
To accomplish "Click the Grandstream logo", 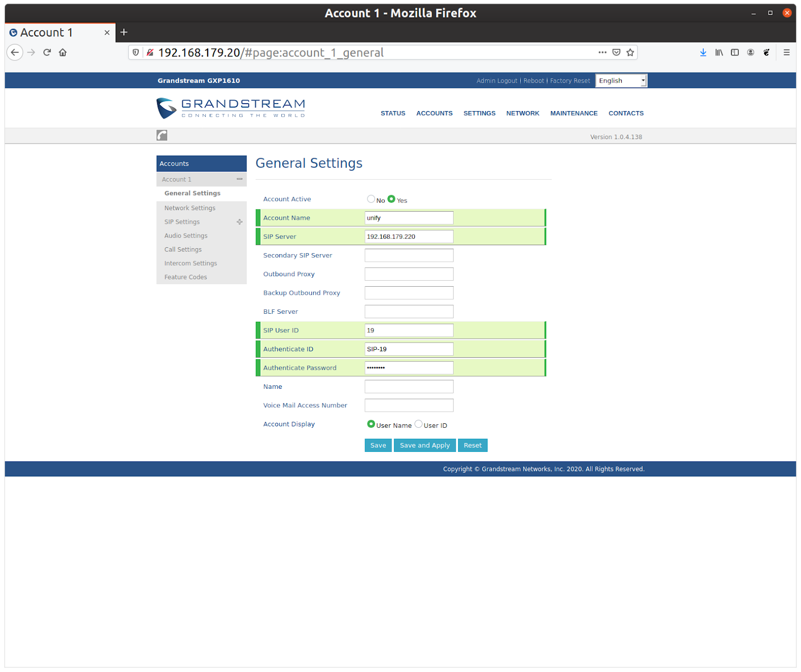I will click(231, 108).
